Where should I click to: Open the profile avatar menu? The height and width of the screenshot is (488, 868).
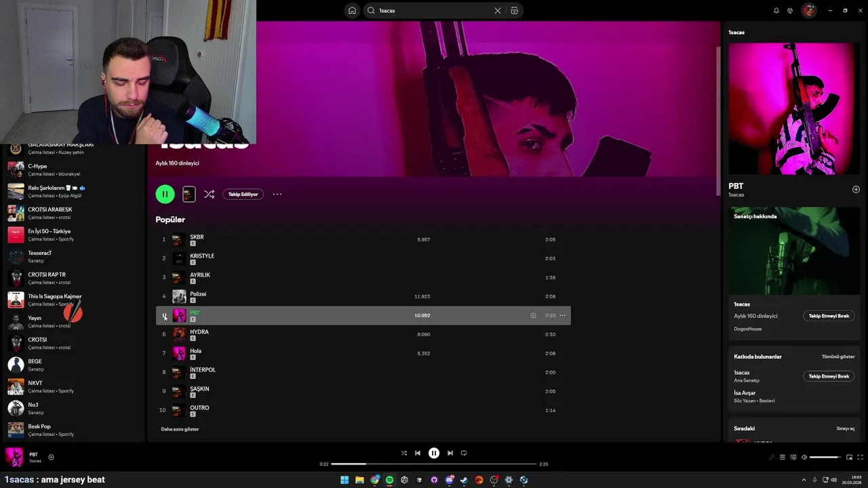[808, 10]
